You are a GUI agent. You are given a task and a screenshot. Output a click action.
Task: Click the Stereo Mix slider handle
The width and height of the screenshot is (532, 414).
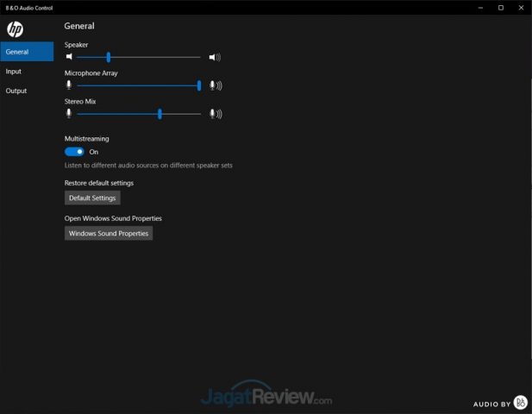[x=160, y=114]
